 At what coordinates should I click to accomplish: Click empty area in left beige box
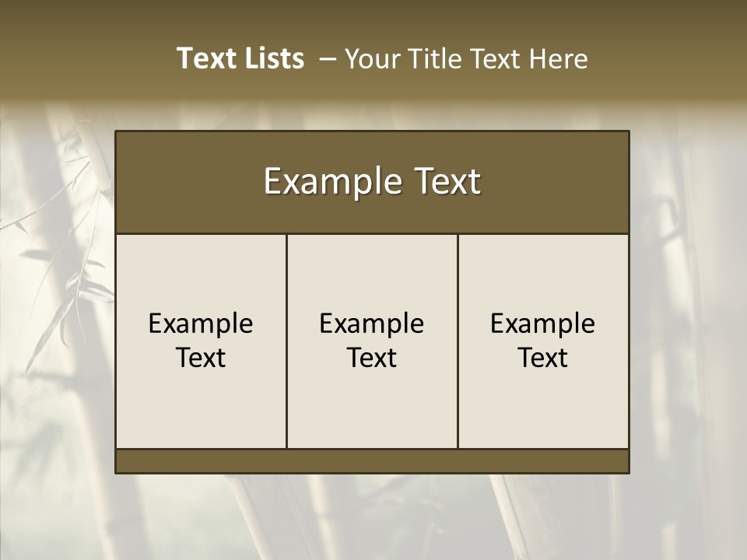(201, 412)
